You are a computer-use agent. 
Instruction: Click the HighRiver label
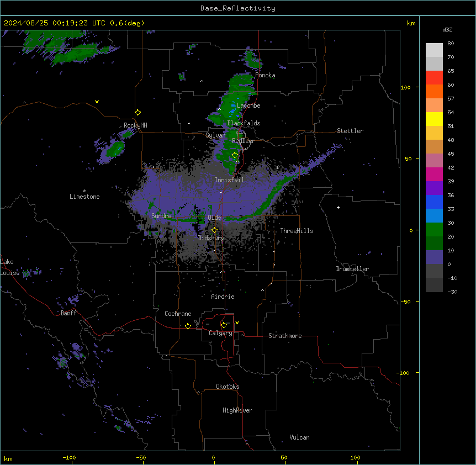(237, 410)
